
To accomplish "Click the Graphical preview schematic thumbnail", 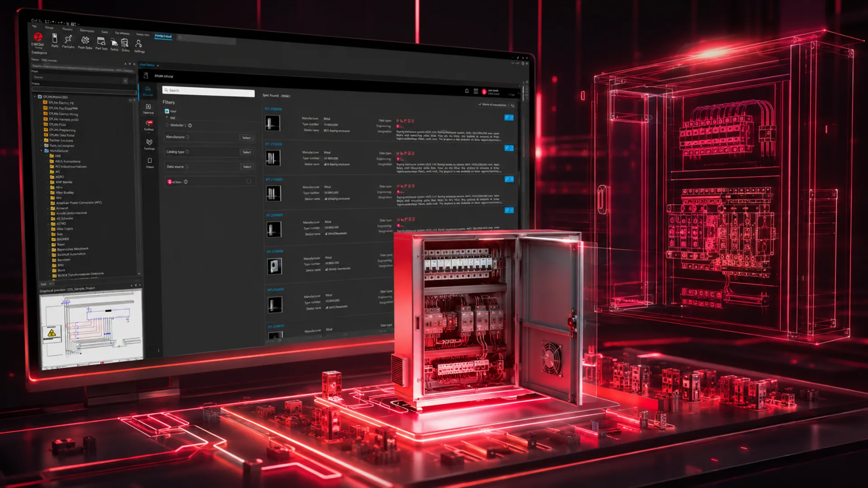I will point(92,329).
